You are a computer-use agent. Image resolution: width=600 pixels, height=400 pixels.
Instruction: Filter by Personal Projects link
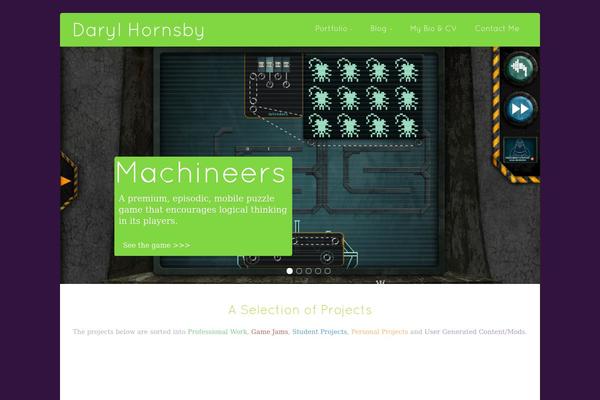tap(380, 331)
